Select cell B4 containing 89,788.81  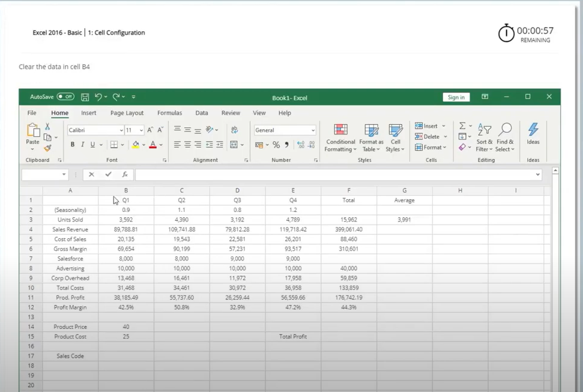[x=125, y=229]
